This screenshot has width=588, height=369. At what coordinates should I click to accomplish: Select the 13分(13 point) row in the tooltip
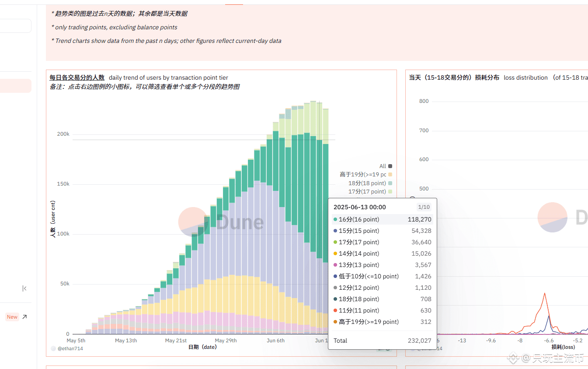[382, 265]
